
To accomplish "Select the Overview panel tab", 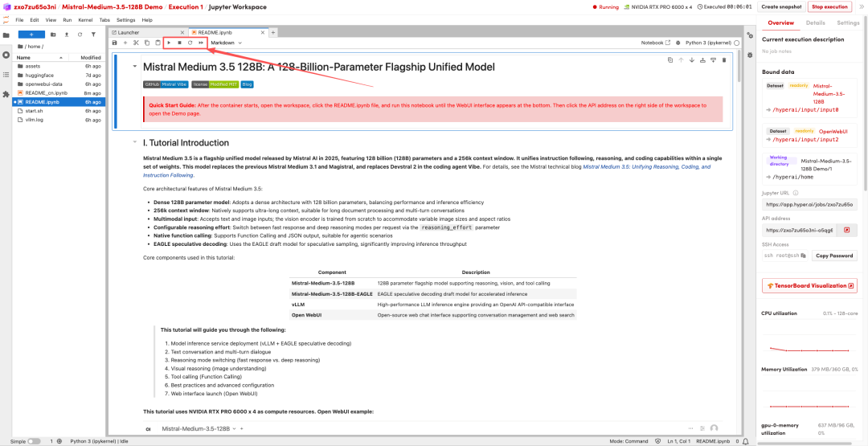I will pos(781,23).
